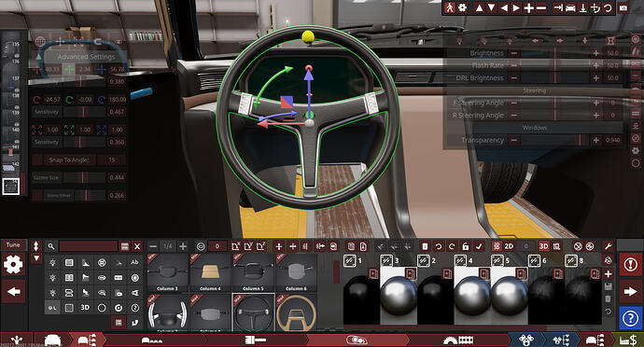Open the engine pistons tab
Viewport: 644px width, 347px height.
point(525,340)
